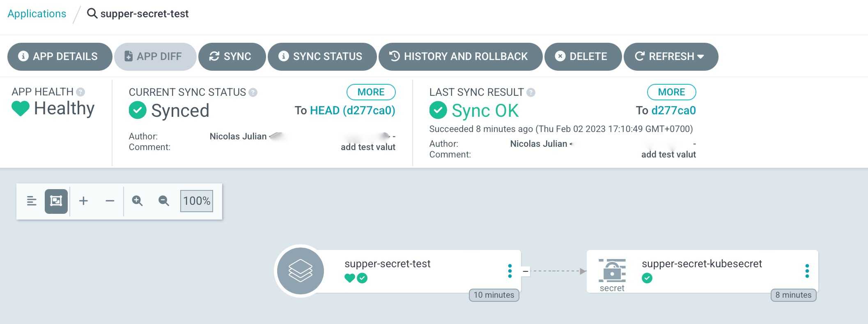Viewport: 868px width, 324px height.
Task: Click the DELETE application button
Action: pos(582,56)
